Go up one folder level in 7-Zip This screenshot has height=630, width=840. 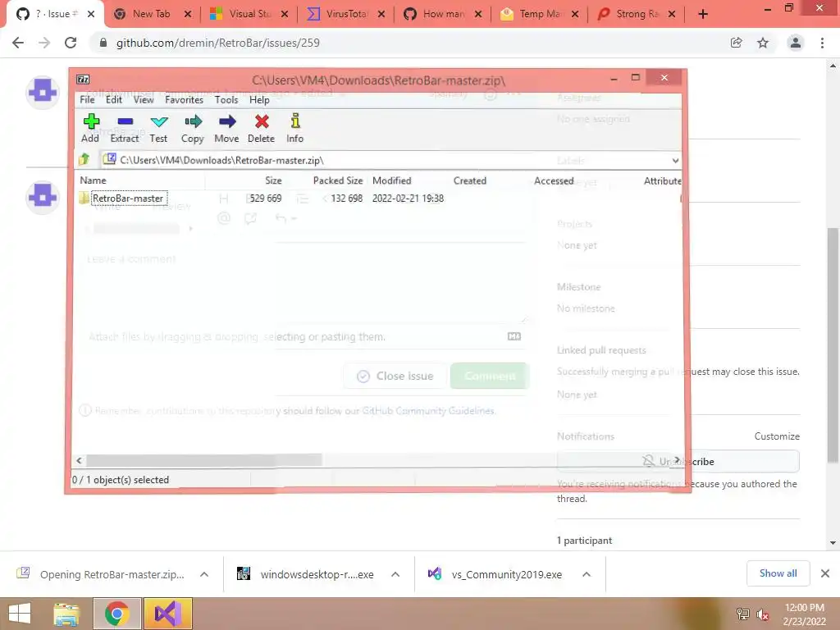coord(84,160)
